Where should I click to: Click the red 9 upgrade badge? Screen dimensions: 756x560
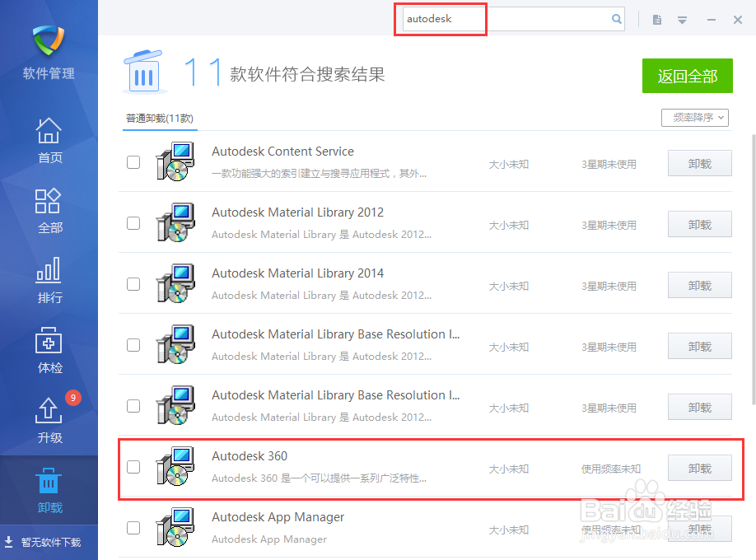(x=73, y=398)
